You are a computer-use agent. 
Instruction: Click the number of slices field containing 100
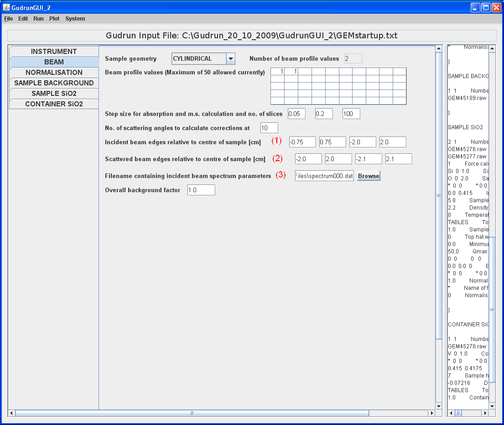[x=351, y=114]
